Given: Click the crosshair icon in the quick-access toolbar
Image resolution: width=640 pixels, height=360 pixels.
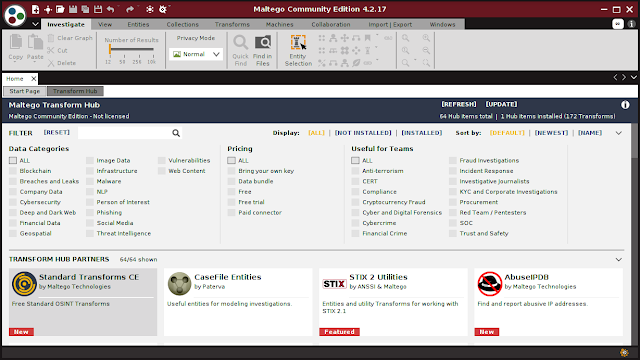Looking at the screenshot, I should [x=48, y=9].
